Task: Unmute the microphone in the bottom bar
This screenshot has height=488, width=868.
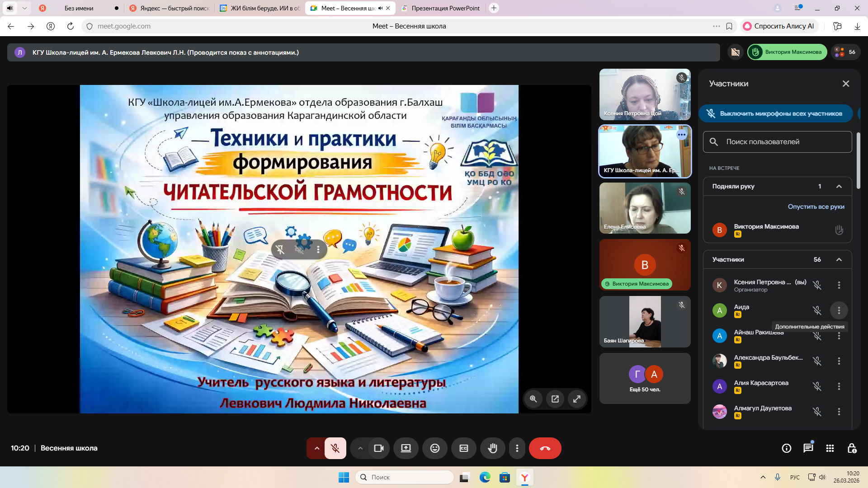Action: 335,448
